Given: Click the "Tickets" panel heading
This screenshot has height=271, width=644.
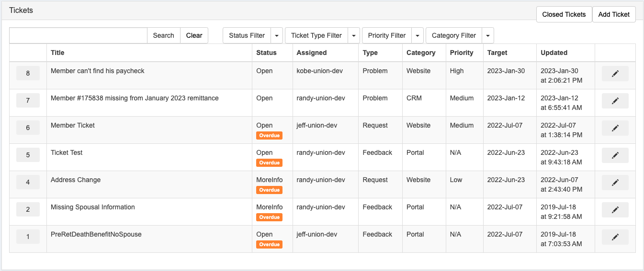Looking at the screenshot, I should point(21,10).
